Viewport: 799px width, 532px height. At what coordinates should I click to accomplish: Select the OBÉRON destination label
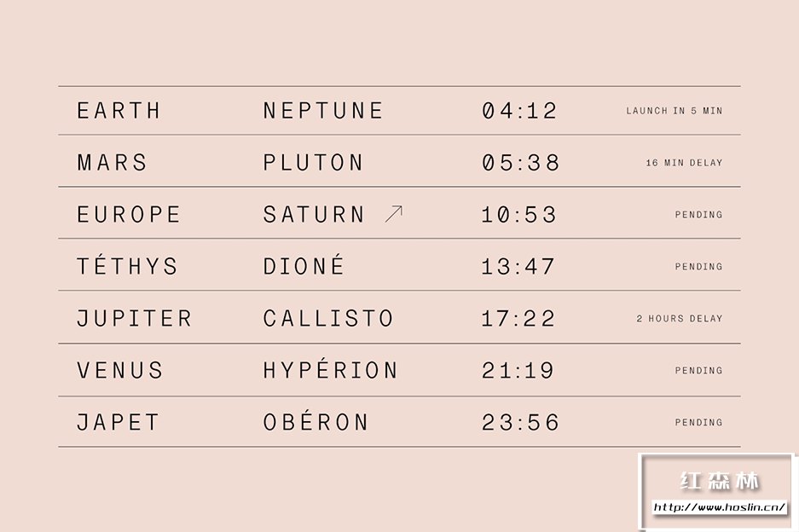pyautogui.click(x=316, y=423)
